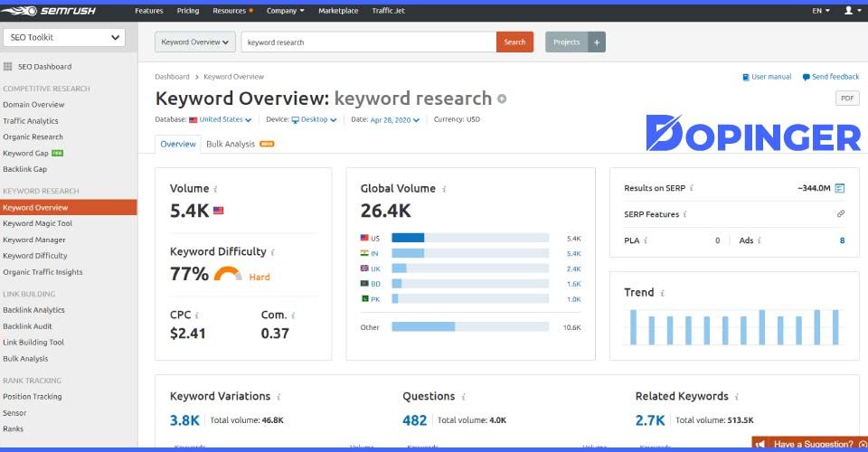Click the Ads info icon
Image resolution: width=868 pixels, height=452 pixels.
click(x=759, y=240)
